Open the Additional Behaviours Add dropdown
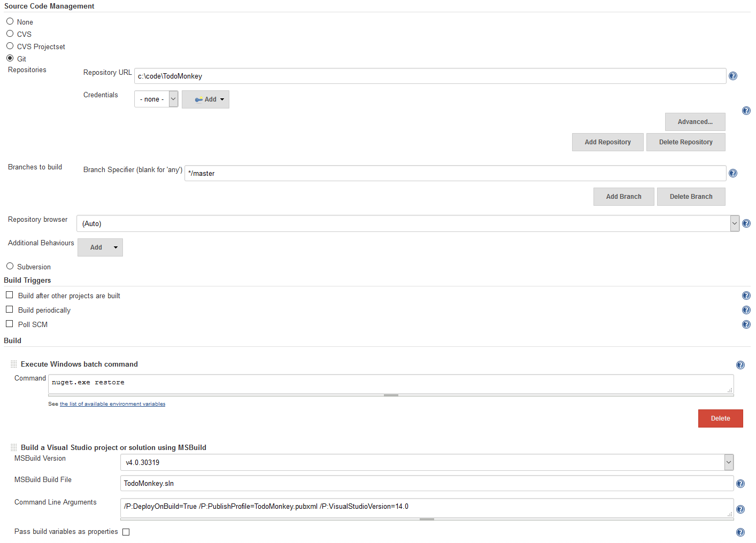 (100, 247)
